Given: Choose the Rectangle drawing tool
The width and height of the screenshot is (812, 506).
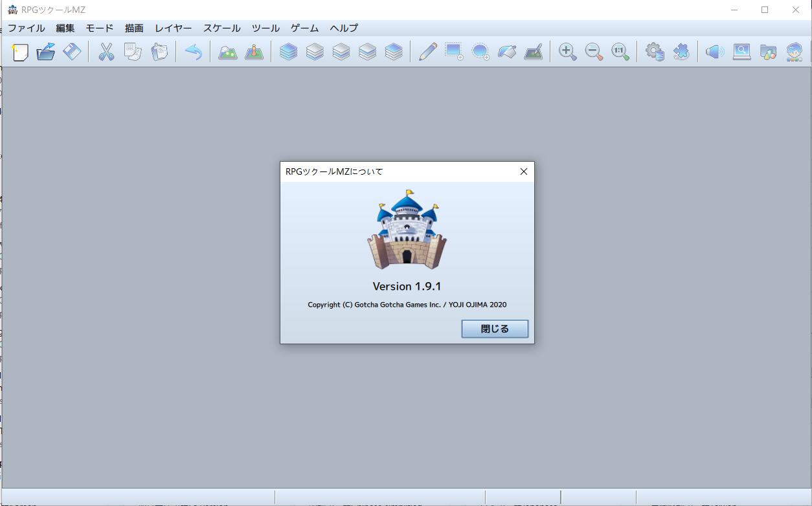Looking at the screenshot, I should click(x=454, y=52).
